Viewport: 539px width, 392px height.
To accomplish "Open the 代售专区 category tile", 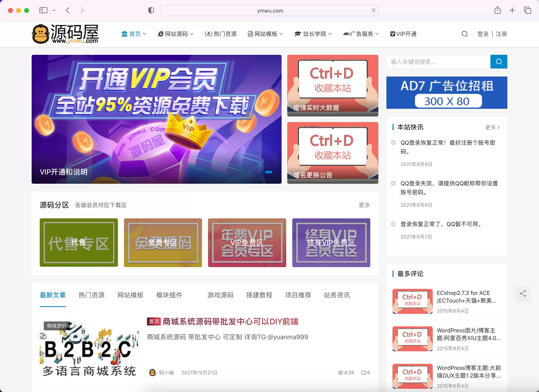I will [79, 242].
